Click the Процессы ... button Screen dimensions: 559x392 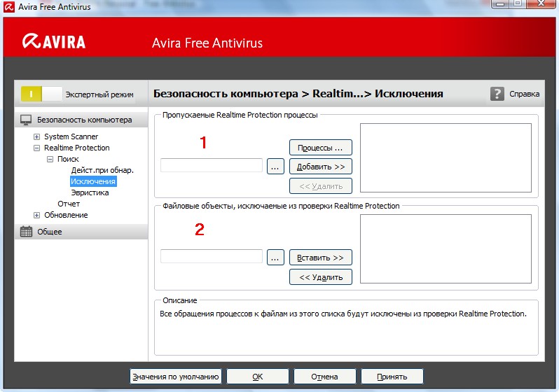pos(321,148)
